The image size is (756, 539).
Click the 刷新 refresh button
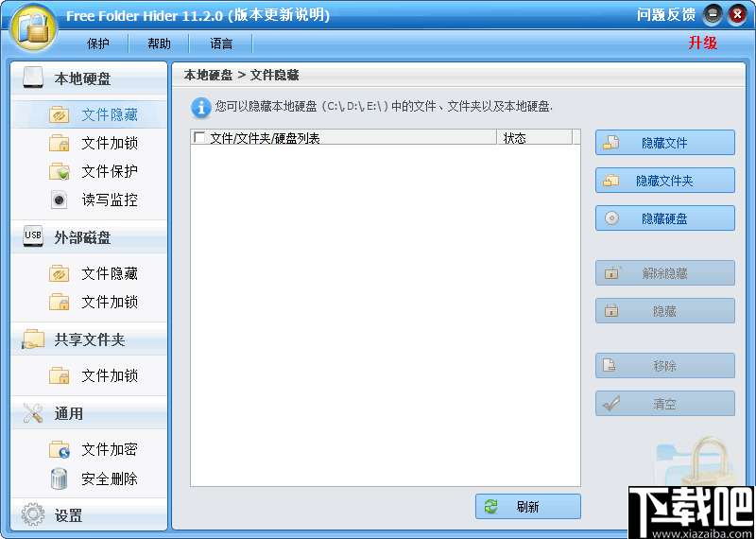pyautogui.click(x=528, y=506)
